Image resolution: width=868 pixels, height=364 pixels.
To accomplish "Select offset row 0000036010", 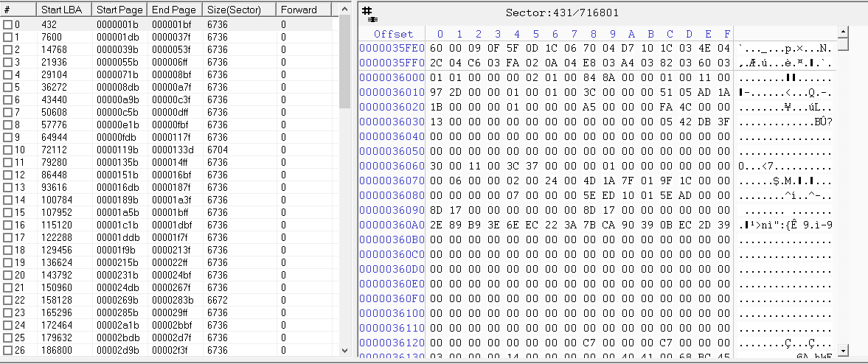I will (x=392, y=92).
